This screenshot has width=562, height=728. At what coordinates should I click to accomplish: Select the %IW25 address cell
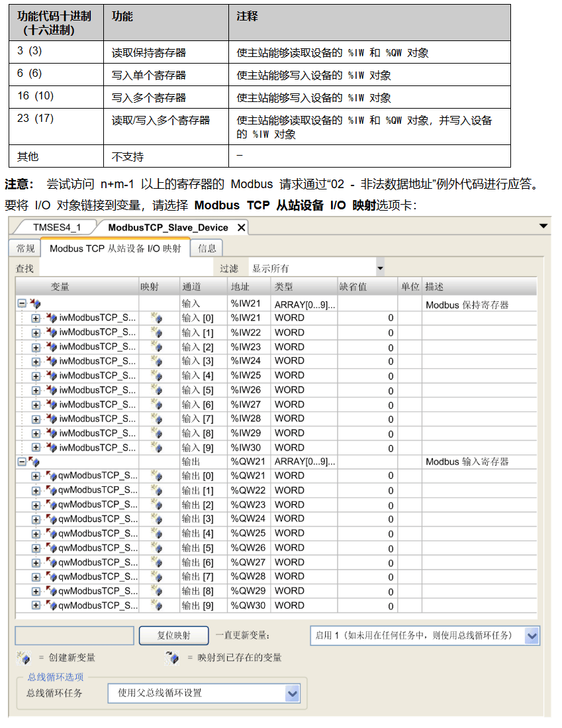tap(249, 376)
